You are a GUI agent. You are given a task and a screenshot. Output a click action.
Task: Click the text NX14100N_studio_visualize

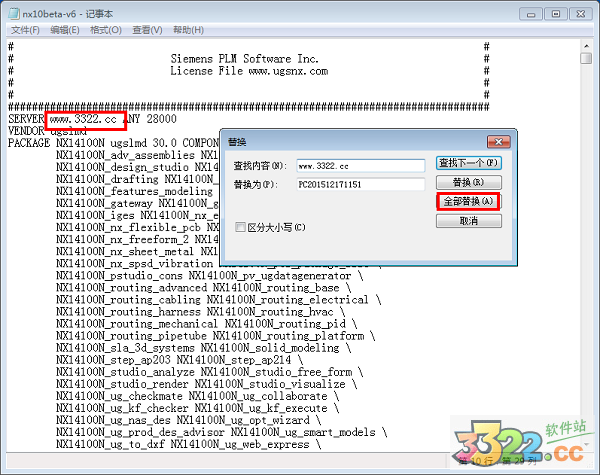pos(270,384)
